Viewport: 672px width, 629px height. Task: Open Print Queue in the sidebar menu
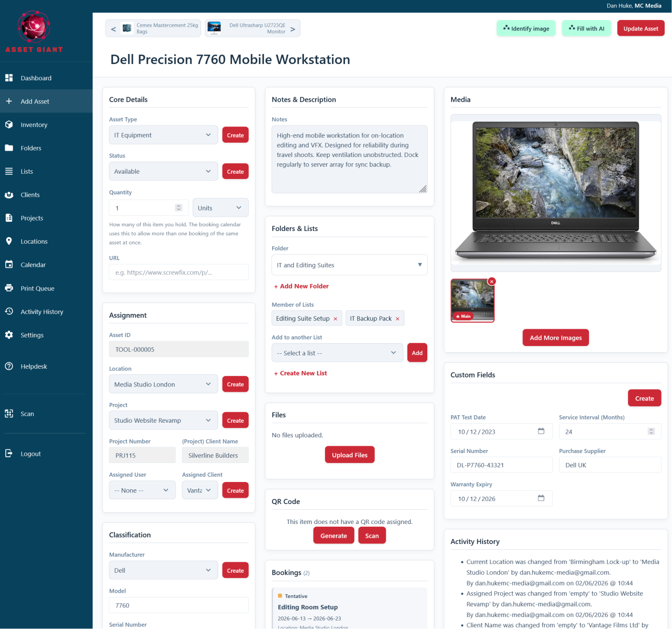[46, 288]
